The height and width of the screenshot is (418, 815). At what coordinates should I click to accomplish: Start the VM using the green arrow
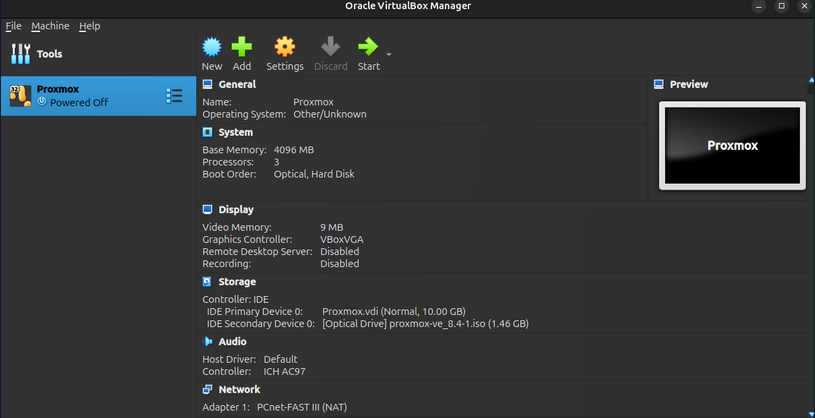pos(368,47)
